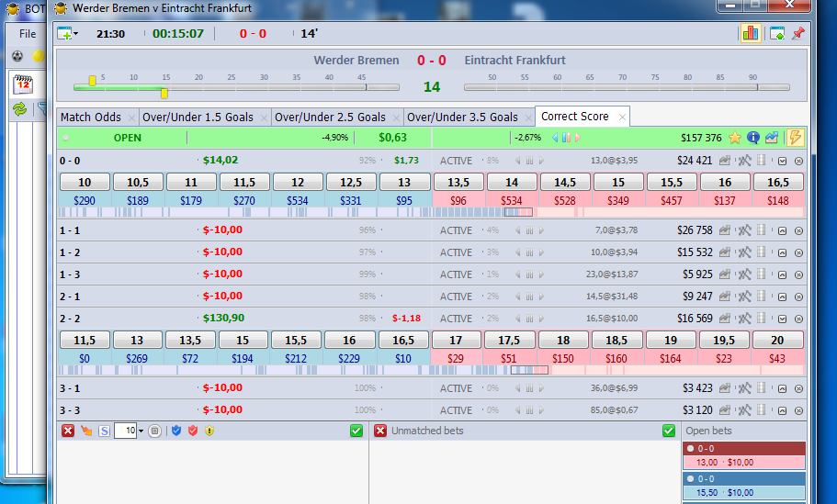Viewport: 837px width, 504px height.
Task: Click the orange arrow icon in bet toolbar
Action: tap(86, 431)
